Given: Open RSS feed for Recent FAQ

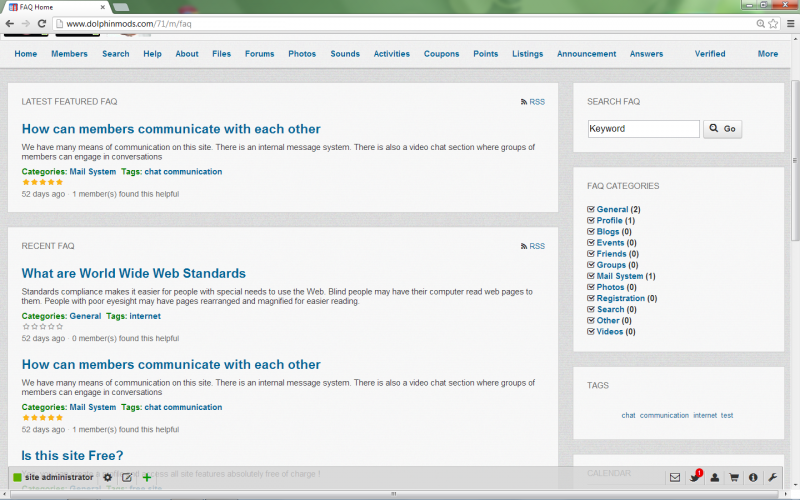Looking at the screenshot, I should (x=533, y=246).
